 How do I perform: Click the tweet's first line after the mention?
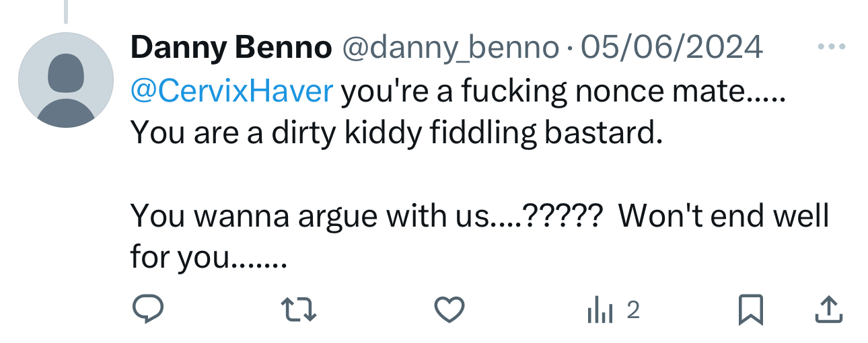[x=563, y=91]
